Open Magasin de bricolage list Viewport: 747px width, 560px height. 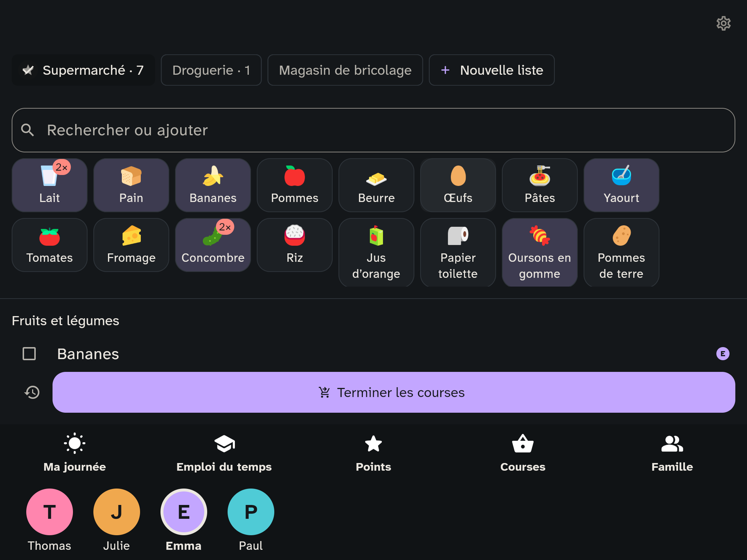click(x=345, y=70)
